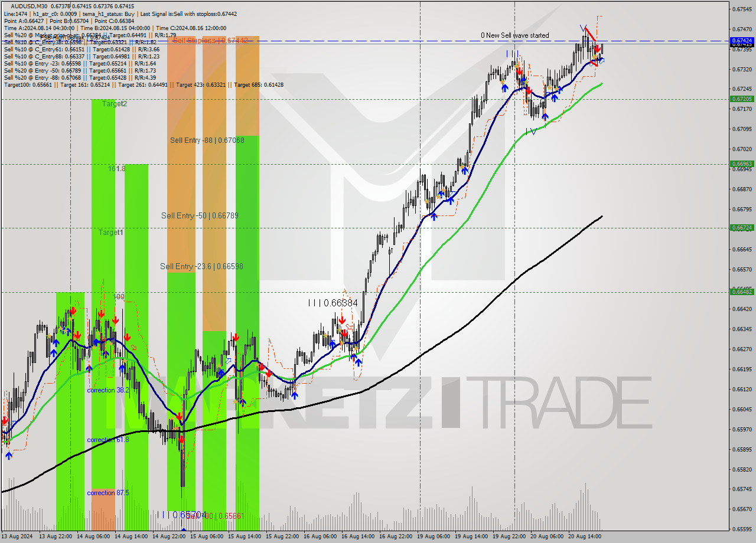
Task: Click the 0.65670 price axis label
Action: coord(742,509)
